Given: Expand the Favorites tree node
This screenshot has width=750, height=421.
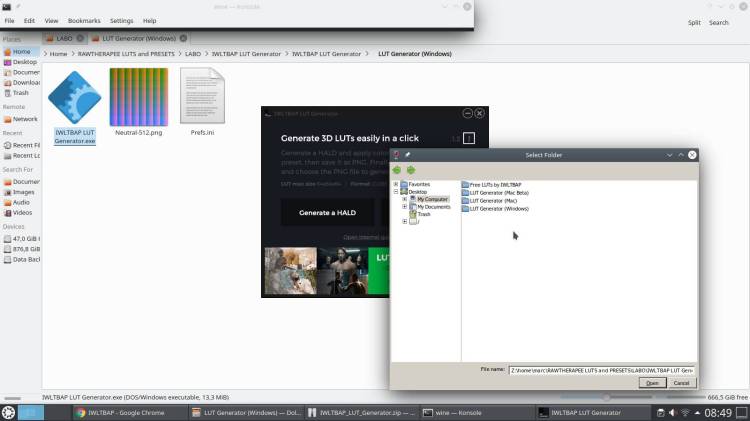Looking at the screenshot, I should (396, 184).
